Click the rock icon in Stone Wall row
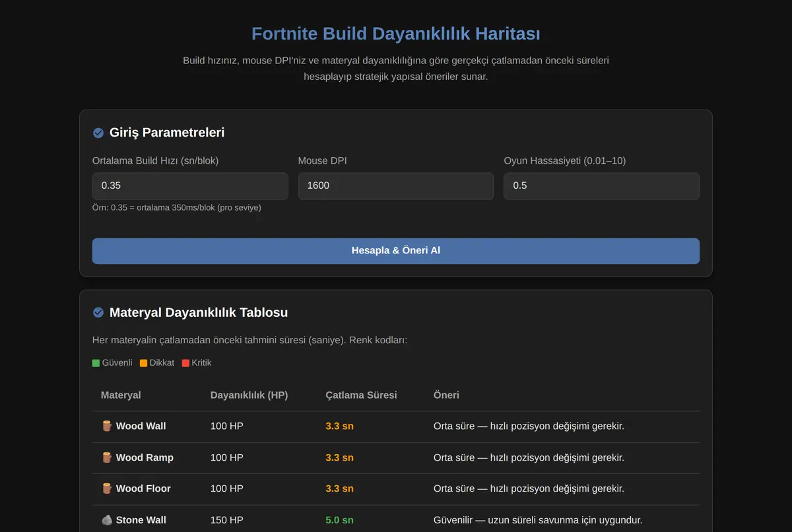Viewport: 792px width, 532px height. click(x=107, y=520)
